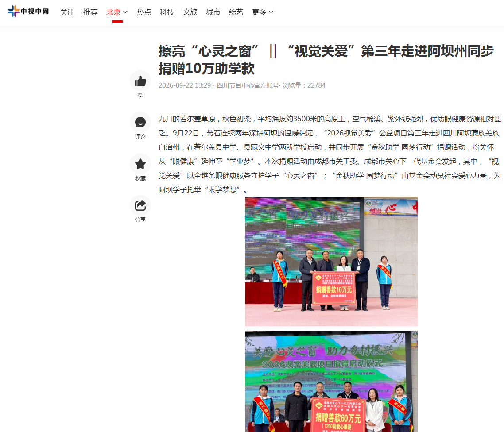Bookmark the article with the star icon
504x432 pixels.
pos(140,164)
